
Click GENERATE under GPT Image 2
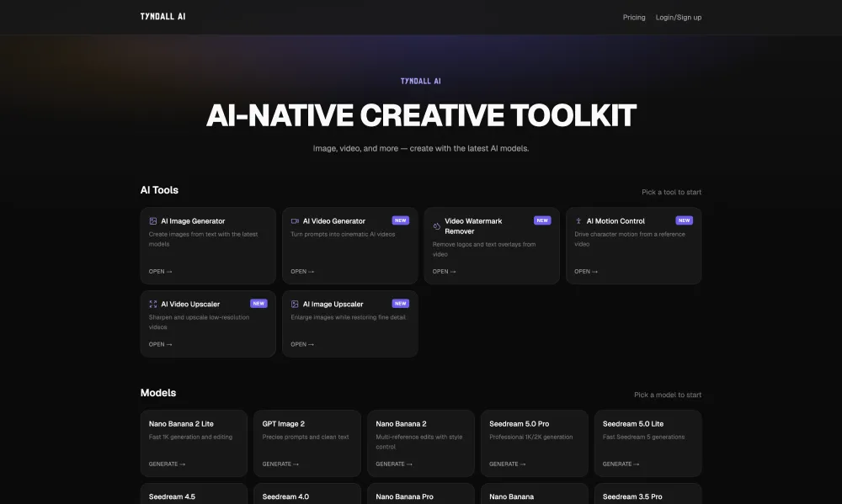click(x=280, y=464)
